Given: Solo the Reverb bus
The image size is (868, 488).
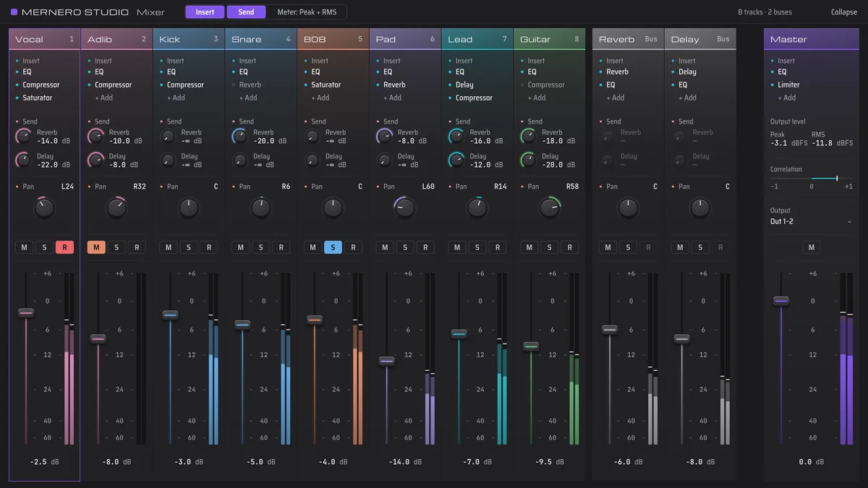Looking at the screenshot, I should 628,247.
